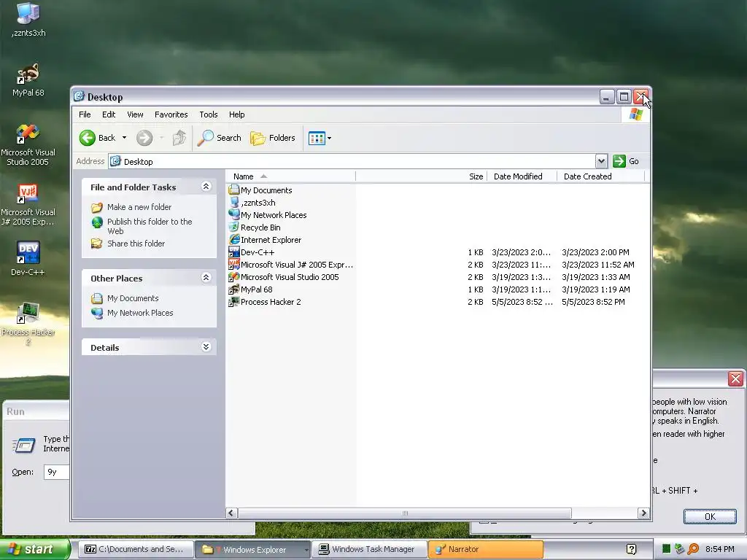Click the horizontal scrollbar left arrow
747x560 pixels.
pyautogui.click(x=231, y=513)
